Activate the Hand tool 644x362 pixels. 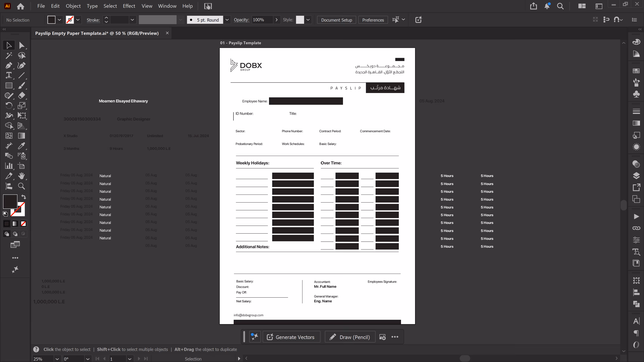[21, 176]
